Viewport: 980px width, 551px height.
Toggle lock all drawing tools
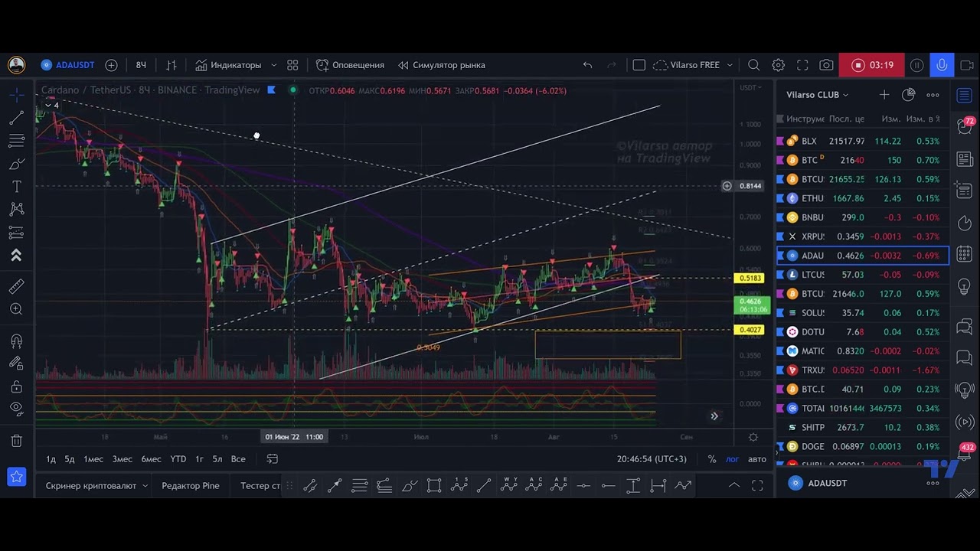(16, 387)
